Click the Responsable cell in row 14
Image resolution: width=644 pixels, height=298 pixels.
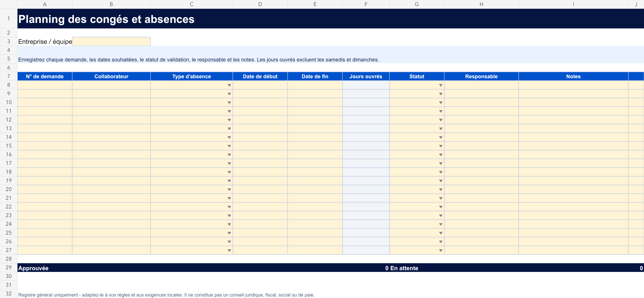481,137
